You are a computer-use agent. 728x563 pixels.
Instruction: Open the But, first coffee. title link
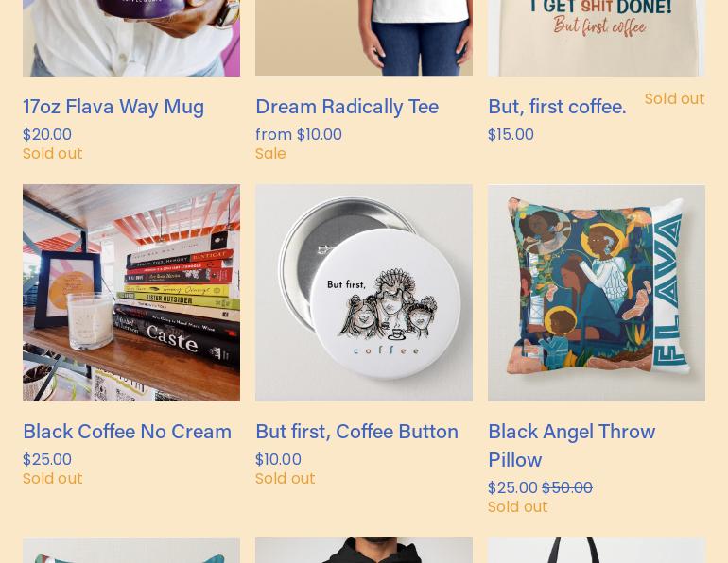[x=557, y=107]
